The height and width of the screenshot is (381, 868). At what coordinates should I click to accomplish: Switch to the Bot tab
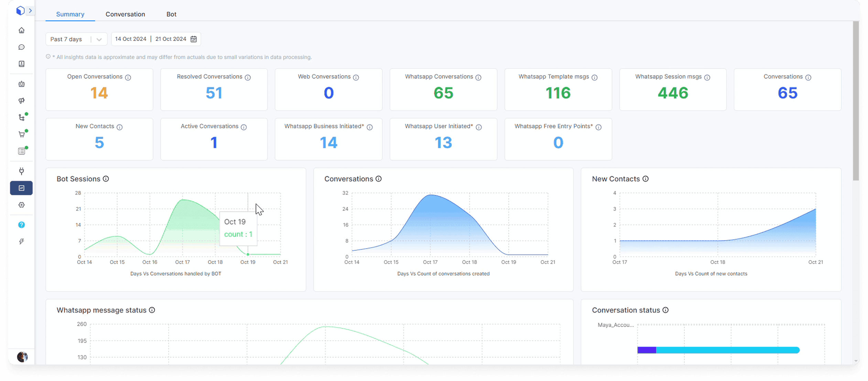171,14
